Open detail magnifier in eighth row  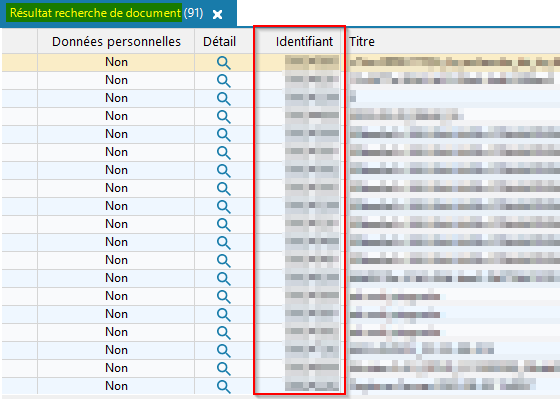[224, 189]
